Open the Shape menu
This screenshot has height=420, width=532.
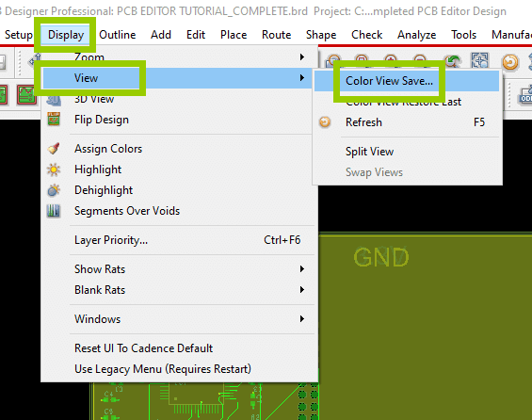coord(321,35)
